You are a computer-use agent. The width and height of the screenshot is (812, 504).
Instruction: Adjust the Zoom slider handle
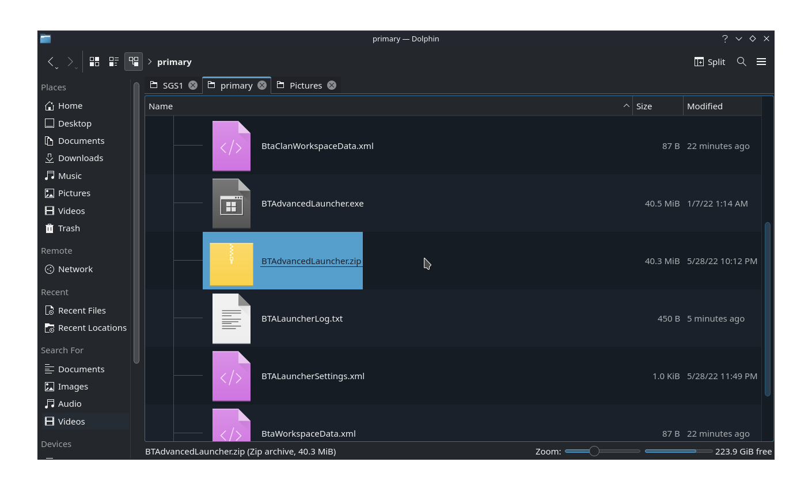[x=594, y=451]
